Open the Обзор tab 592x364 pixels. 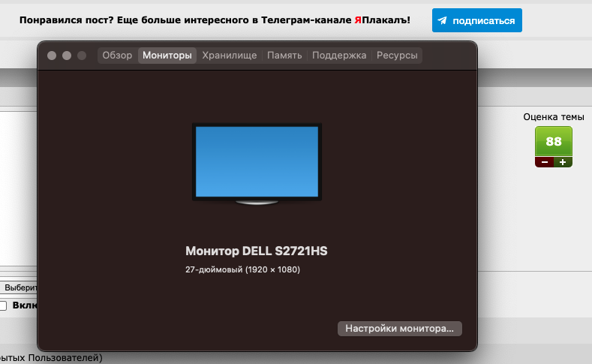point(117,56)
